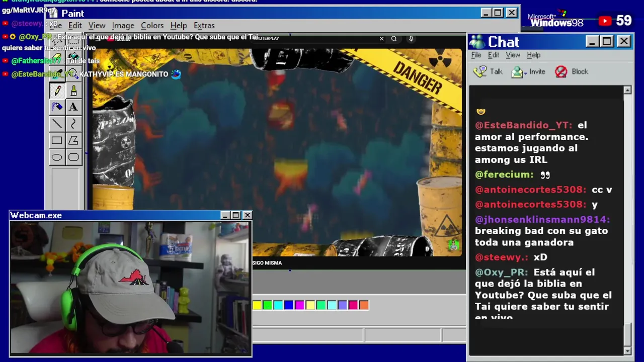The image size is (644, 362).
Task: Click the search magnifier icon in video
Action: [394, 39]
